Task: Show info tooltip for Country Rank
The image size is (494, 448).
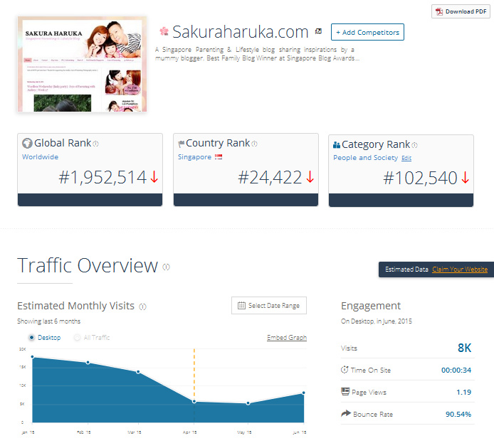Action: click(255, 144)
